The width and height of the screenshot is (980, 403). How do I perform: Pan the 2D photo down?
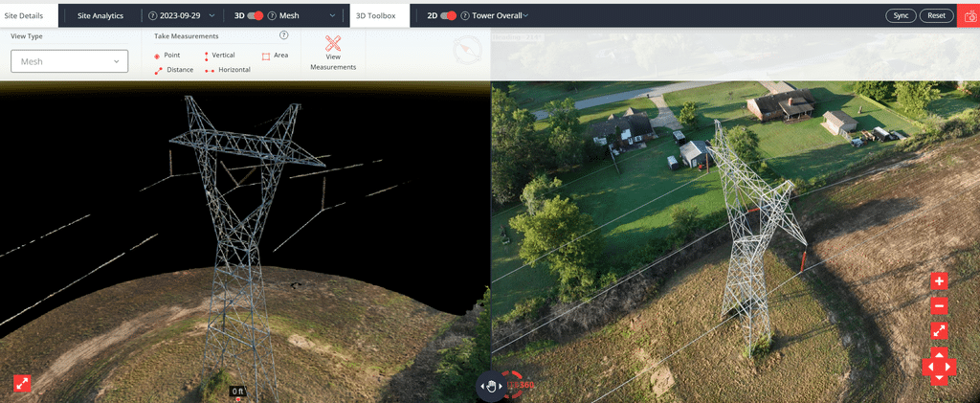[x=939, y=379]
